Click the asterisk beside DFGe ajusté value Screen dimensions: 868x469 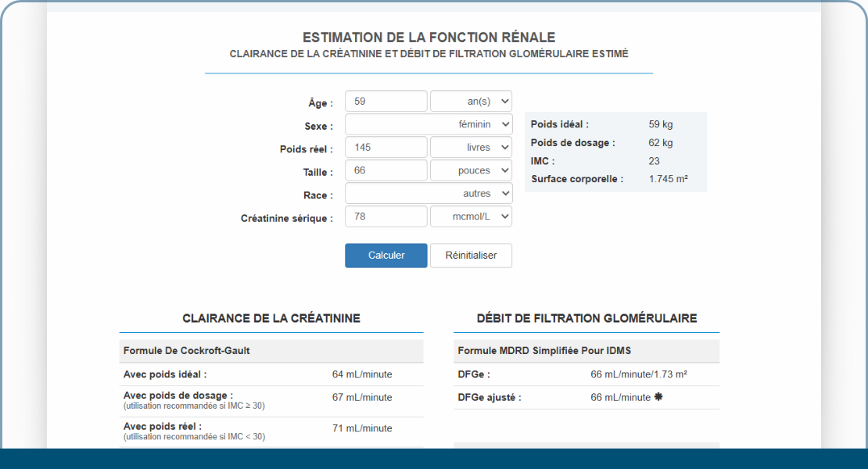coord(658,398)
